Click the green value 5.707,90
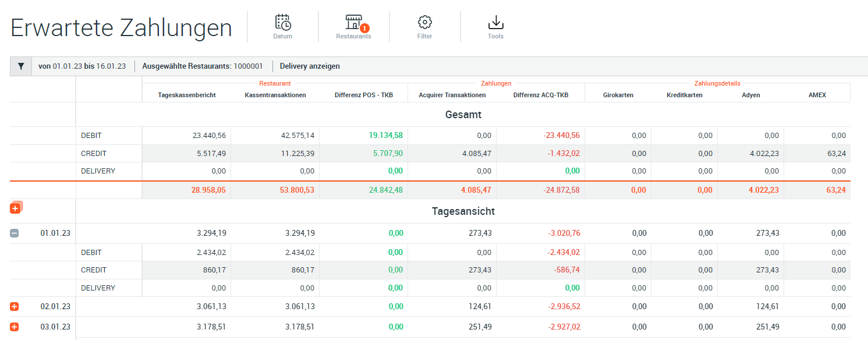 point(388,154)
